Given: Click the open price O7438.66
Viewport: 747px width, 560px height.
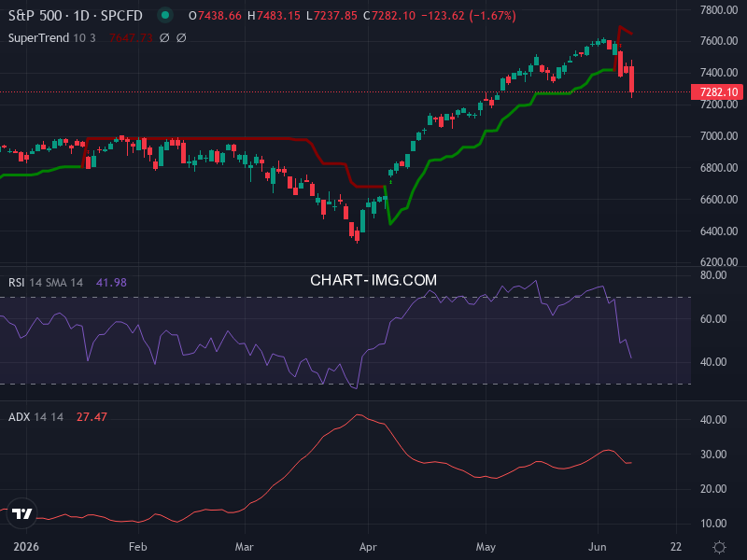Looking at the screenshot, I should [216, 16].
